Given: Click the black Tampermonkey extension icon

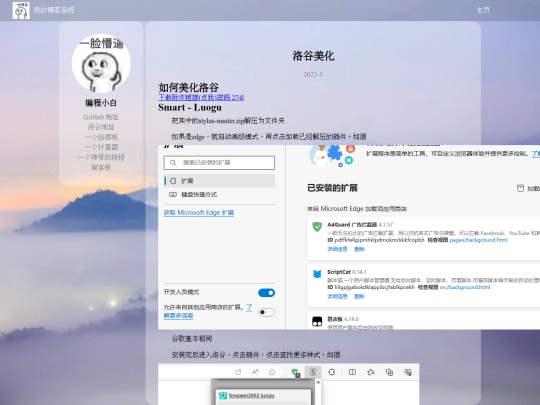Looking at the screenshot, I should tap(317, 321).
